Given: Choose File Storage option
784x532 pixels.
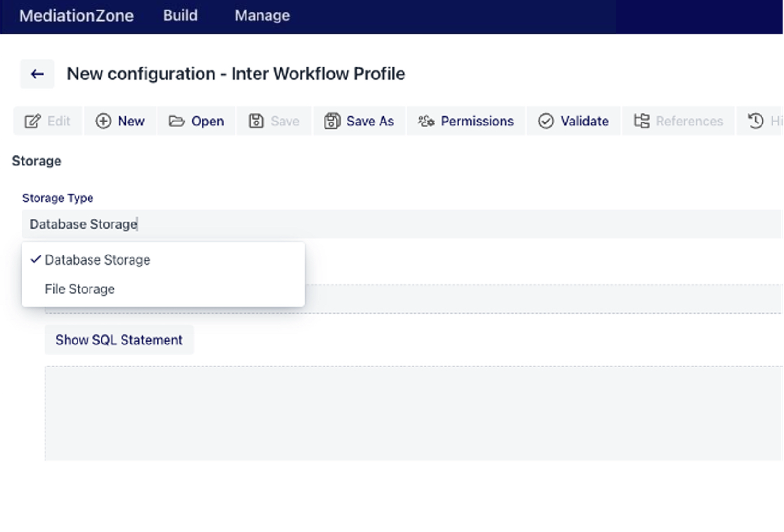Looking at the screenshot, I should coord(80,289).
